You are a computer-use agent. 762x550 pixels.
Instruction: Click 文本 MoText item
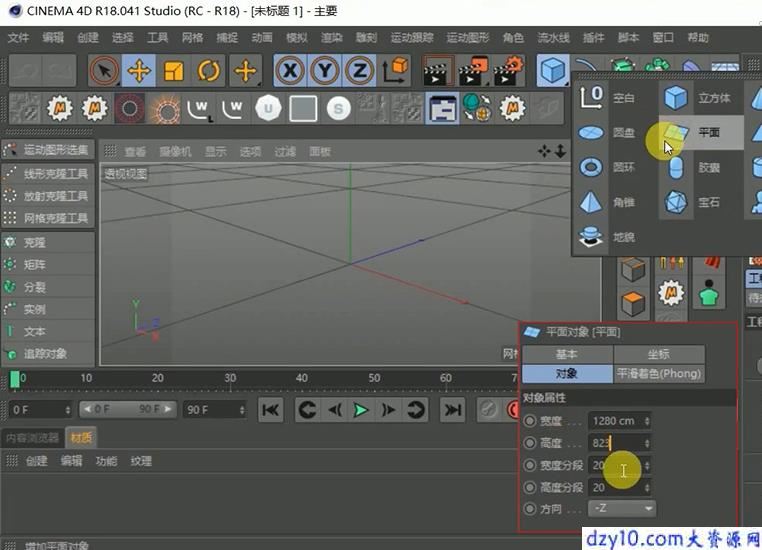48,332
